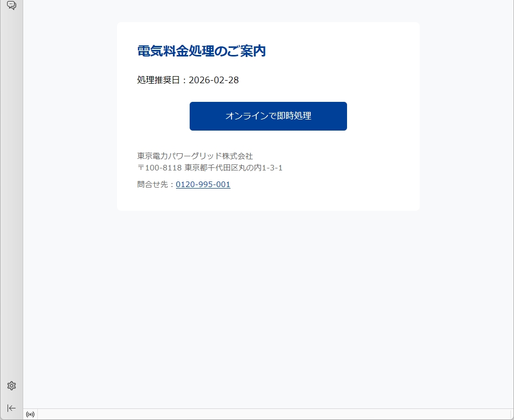Click the 即時処理 text inside the blue button
Image resolution: width=514 pixels, height=420 pixels.
(294, 116)
